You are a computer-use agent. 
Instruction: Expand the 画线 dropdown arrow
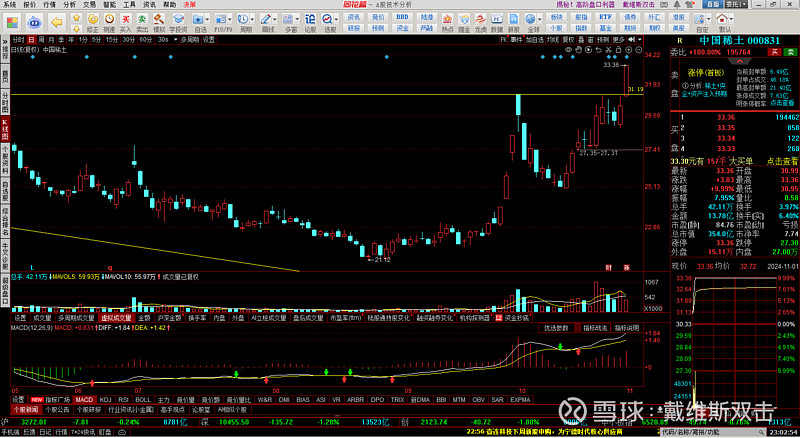pos(275,19)
